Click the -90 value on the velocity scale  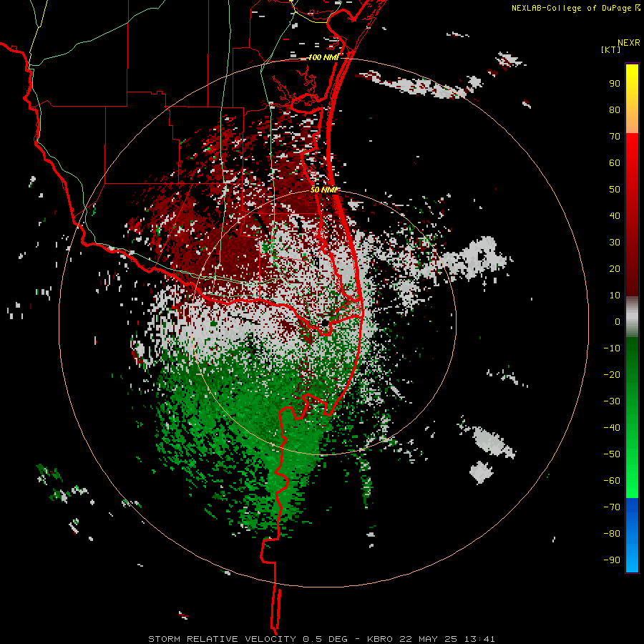[x=612, y=560]
